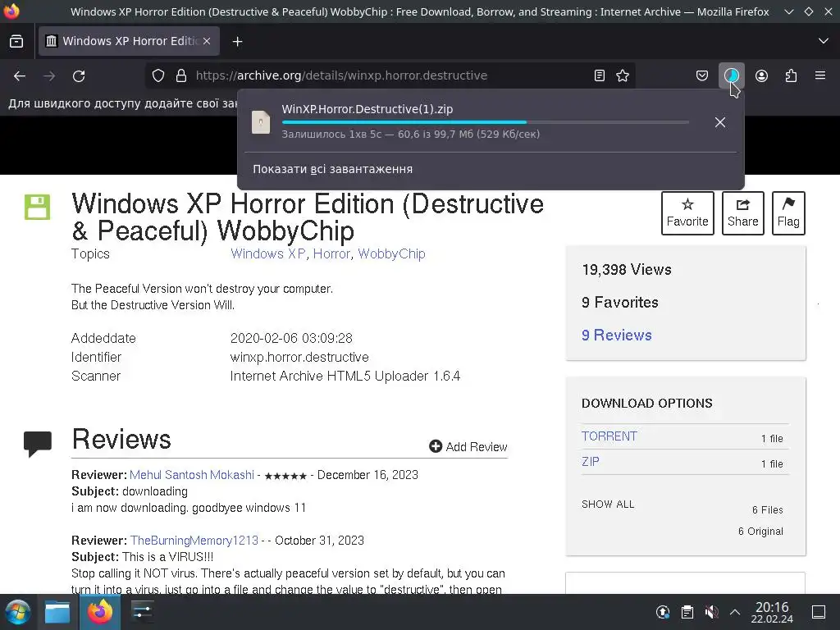Viewport: 840px width, 630px height.
Task: Click the site padlock icon
Action: [181, 75]
